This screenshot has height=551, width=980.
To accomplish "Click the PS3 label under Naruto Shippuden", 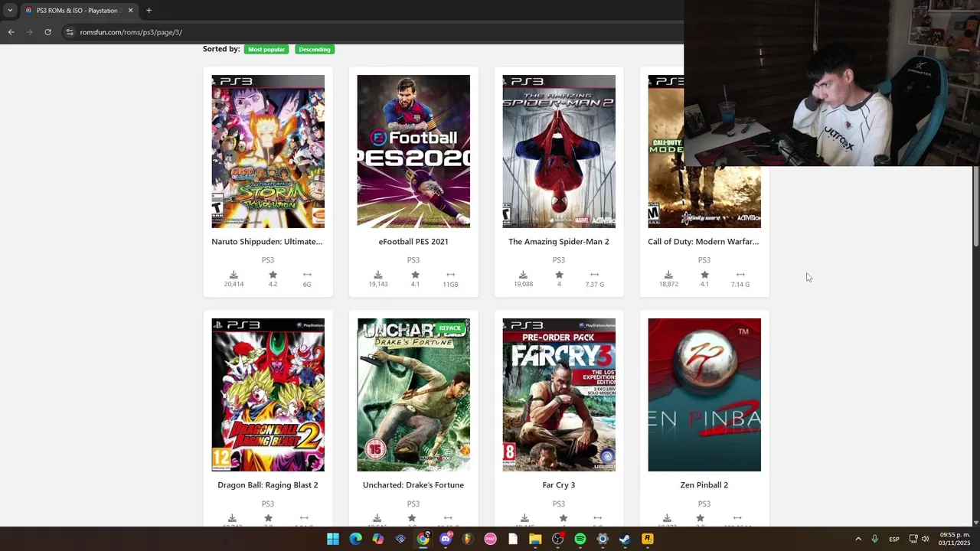I will pyautogui.click(x=268, y=260).
